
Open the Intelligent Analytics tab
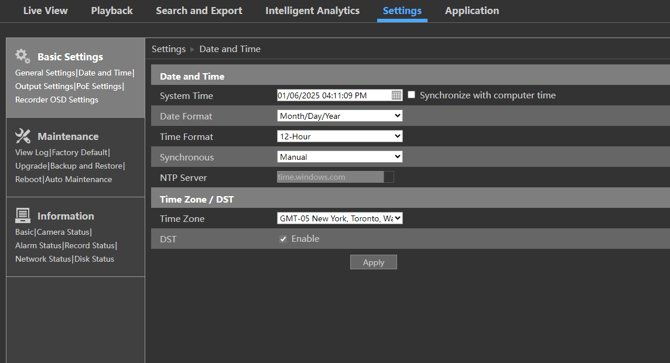312,11
